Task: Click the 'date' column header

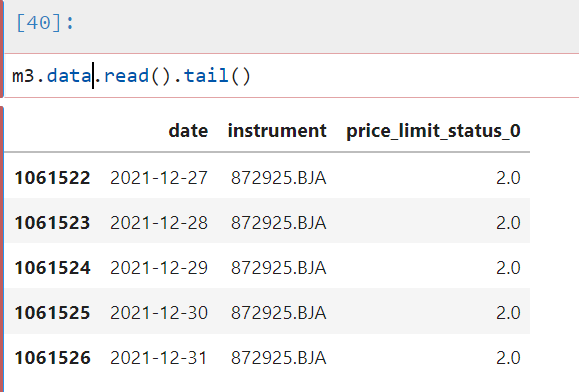Action: [188, 131]
